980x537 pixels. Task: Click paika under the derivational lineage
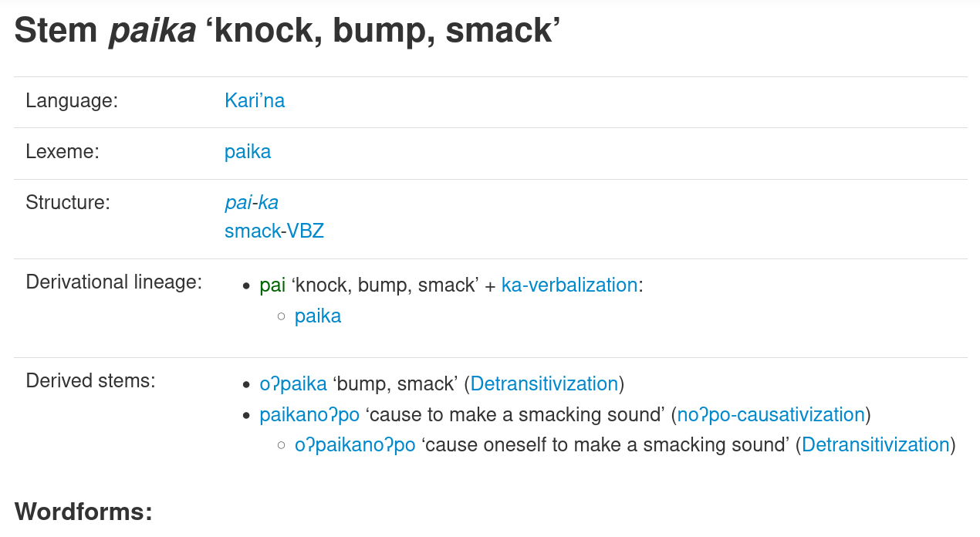(318, 316)
